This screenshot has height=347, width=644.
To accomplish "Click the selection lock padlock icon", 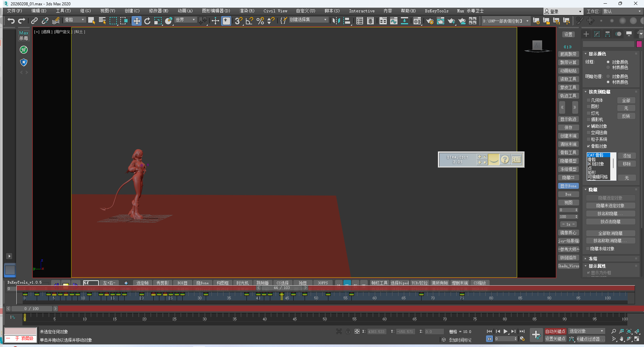I will [x=348, y=331].
